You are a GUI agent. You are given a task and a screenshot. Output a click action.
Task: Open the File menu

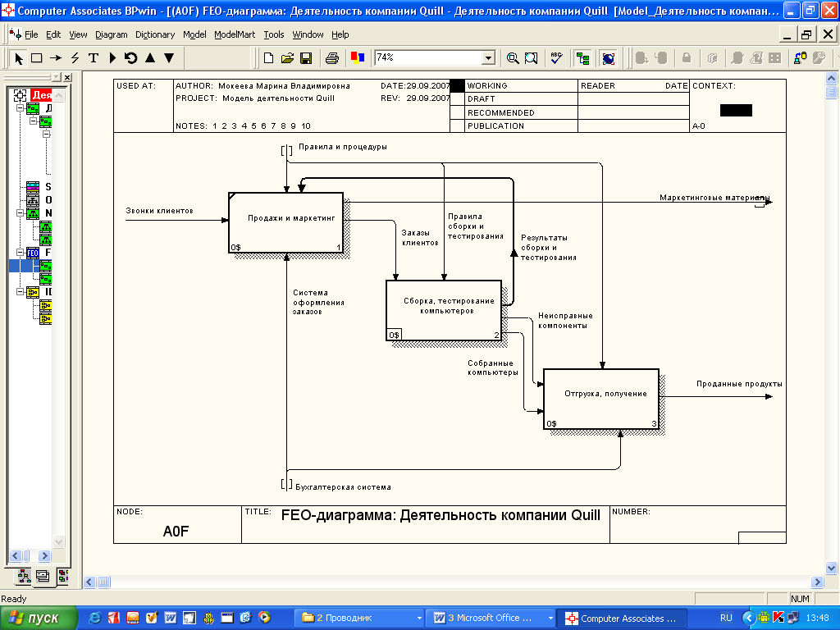click(x=31, y=34)
